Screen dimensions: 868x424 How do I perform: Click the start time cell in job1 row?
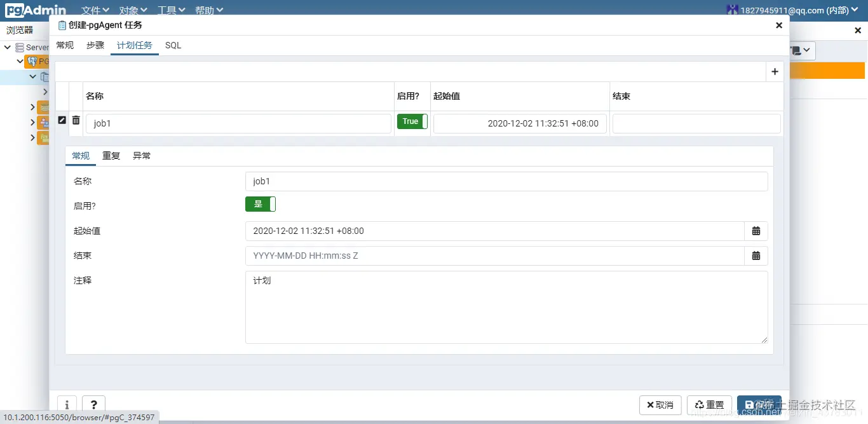[x=520, y=123]
